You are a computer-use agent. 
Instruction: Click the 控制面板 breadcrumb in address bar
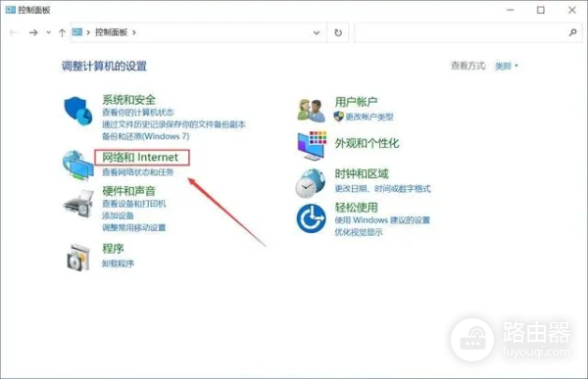pyautogui.click(x=112, y=32)
